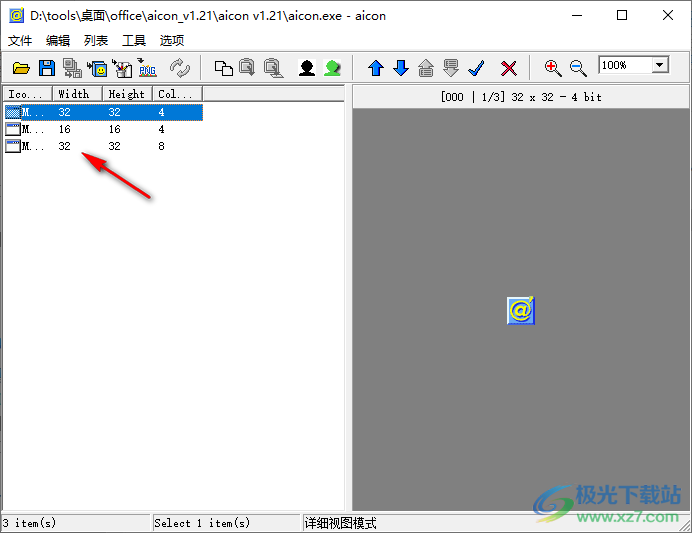Click the blue up arrow icon

[376, 68]
